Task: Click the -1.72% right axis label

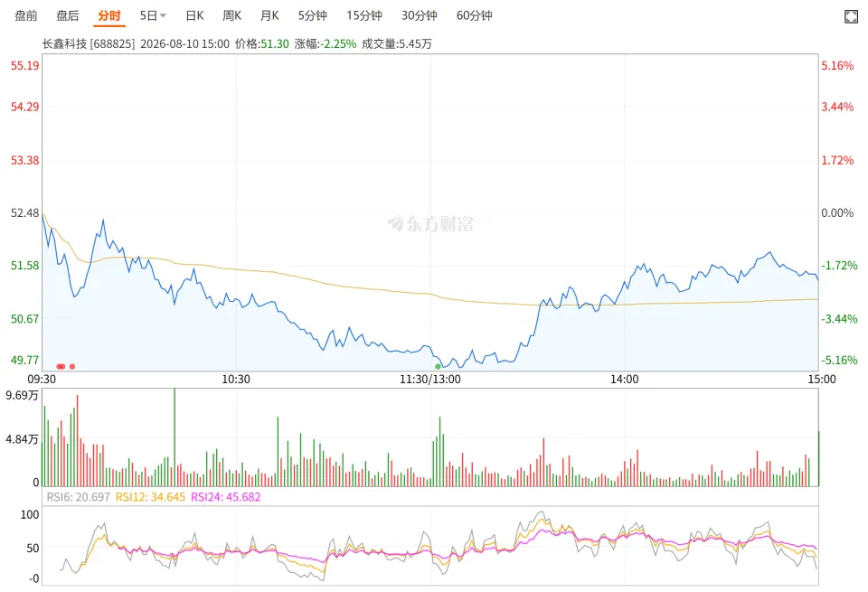Action: tap(839, 266)
